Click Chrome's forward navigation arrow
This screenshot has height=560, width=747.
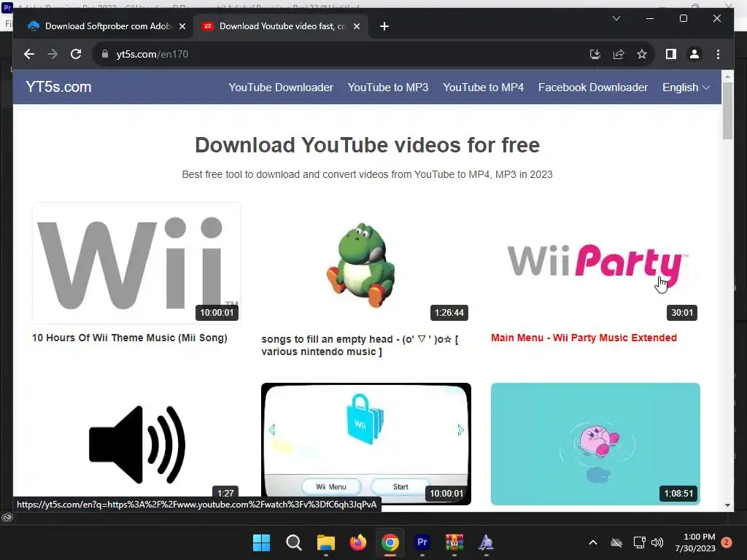(53, 54)
